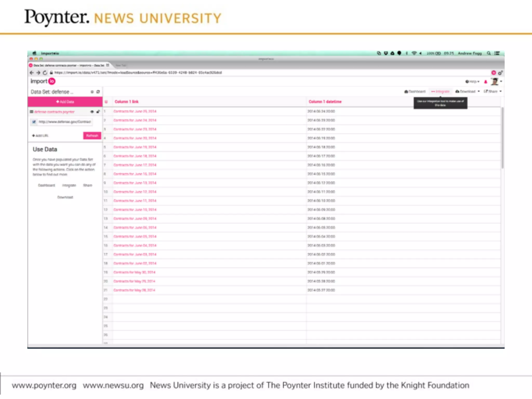The height and width of the screenshot is (399, 532).
Task: Open the Contracts for June 25, 2014 link
Action: (x=135, y=111)
